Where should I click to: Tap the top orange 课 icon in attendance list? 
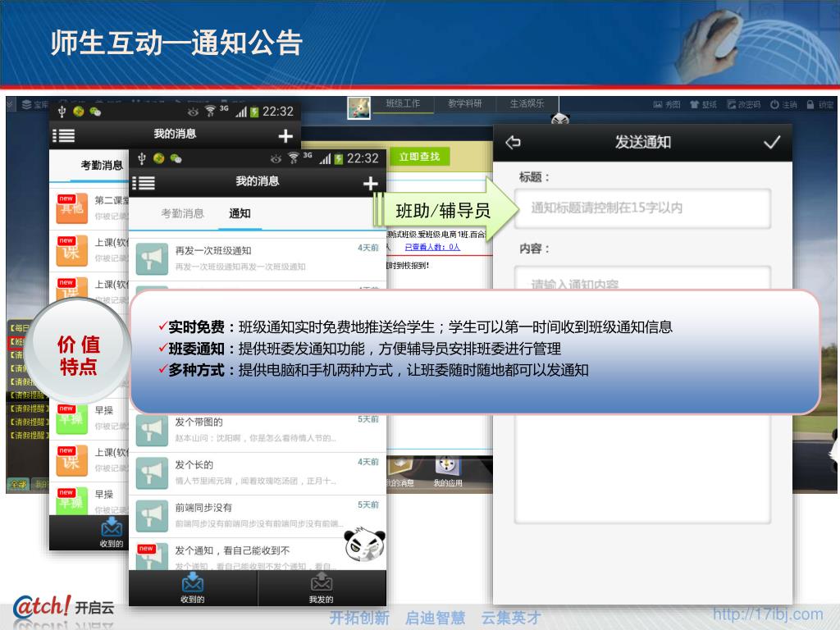pyautogui.click(x=72, y=251)
